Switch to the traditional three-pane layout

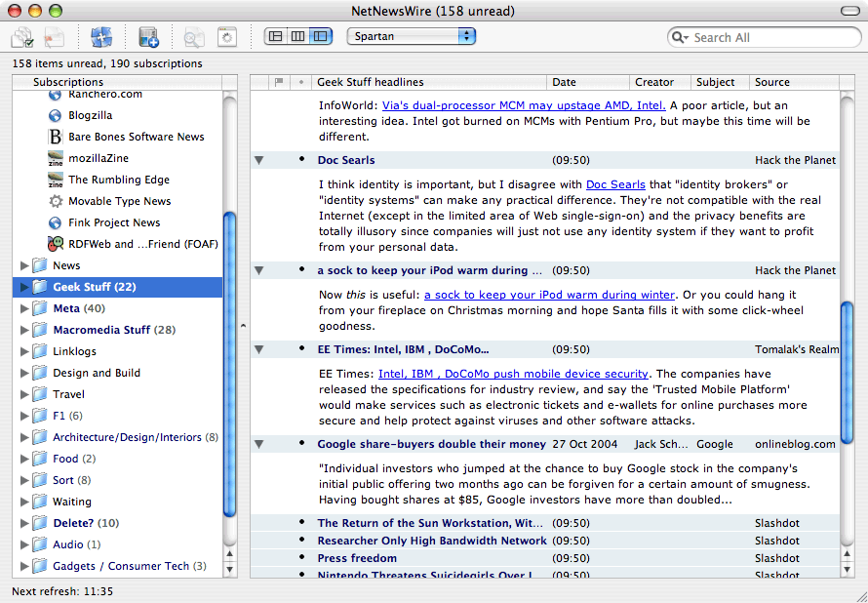point(276,36)
